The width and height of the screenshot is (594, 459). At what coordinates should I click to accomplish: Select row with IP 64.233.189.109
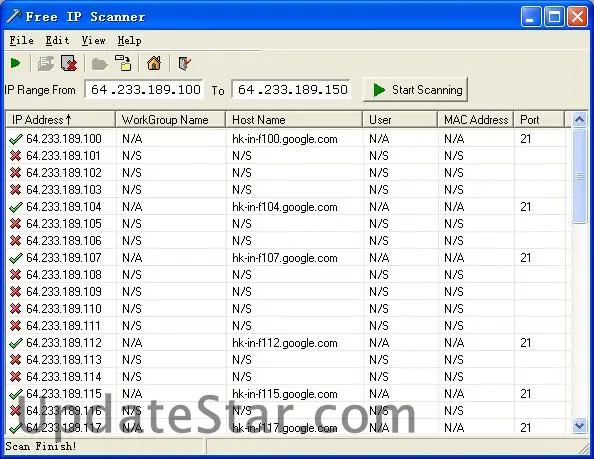click(288, 292)
